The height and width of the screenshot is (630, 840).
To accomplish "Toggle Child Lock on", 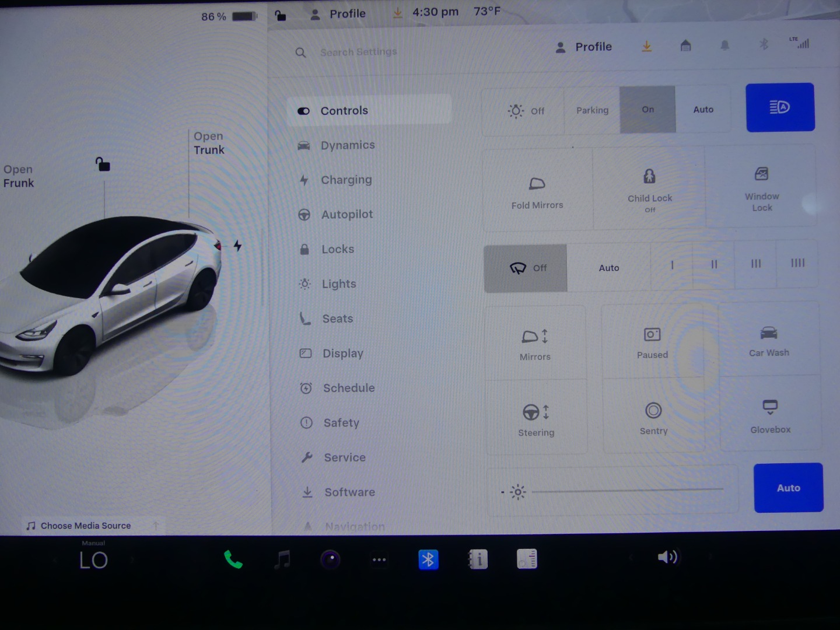I will coord(649,188).
